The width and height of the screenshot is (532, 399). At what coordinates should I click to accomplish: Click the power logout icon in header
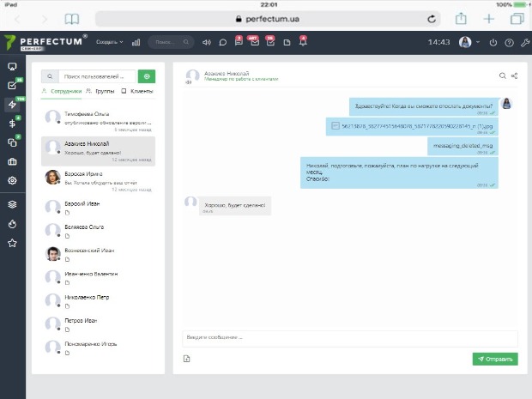point(493,42)
